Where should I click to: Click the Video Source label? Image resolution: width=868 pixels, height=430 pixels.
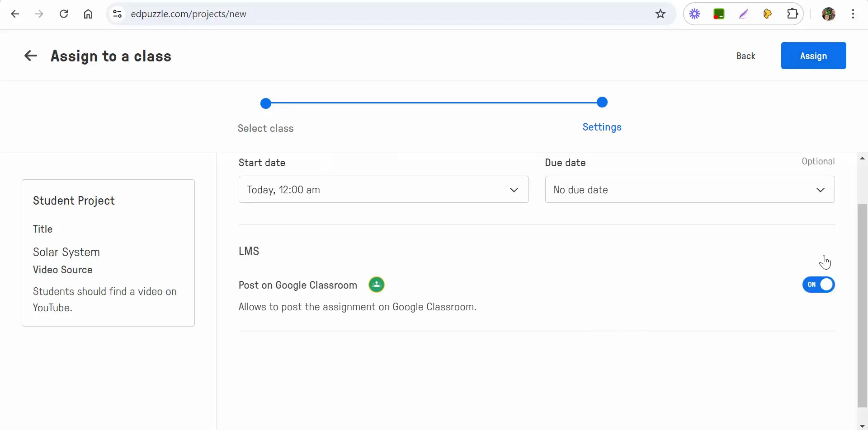[x=62, y=270]
